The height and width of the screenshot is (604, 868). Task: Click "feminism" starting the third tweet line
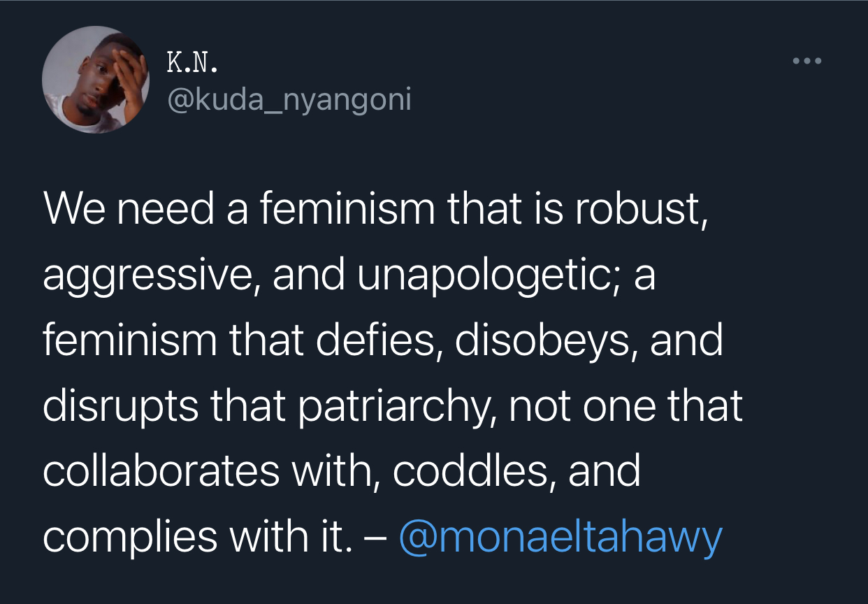click(131, 340)
